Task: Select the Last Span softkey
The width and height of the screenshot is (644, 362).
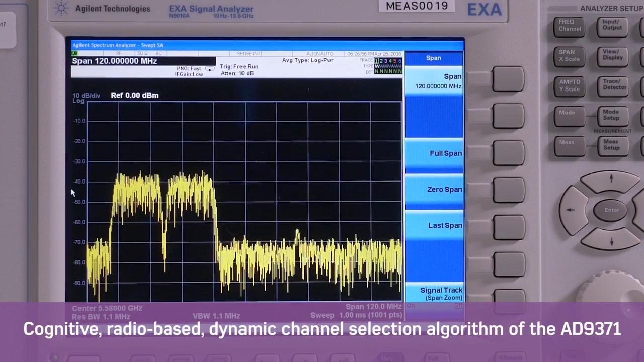Action: [x=434, y=225]
